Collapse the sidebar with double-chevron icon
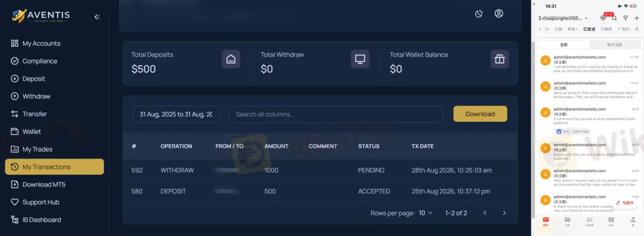 (x=97, y=17)
